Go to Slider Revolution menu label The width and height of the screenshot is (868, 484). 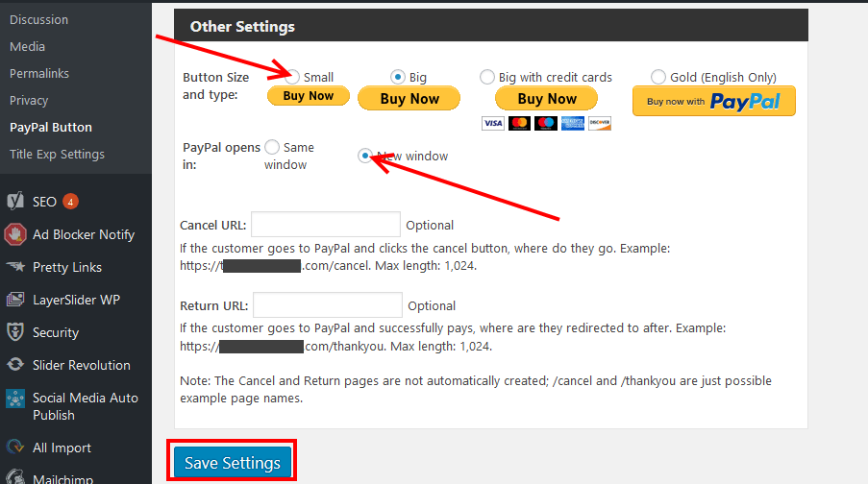coord(82,365)
